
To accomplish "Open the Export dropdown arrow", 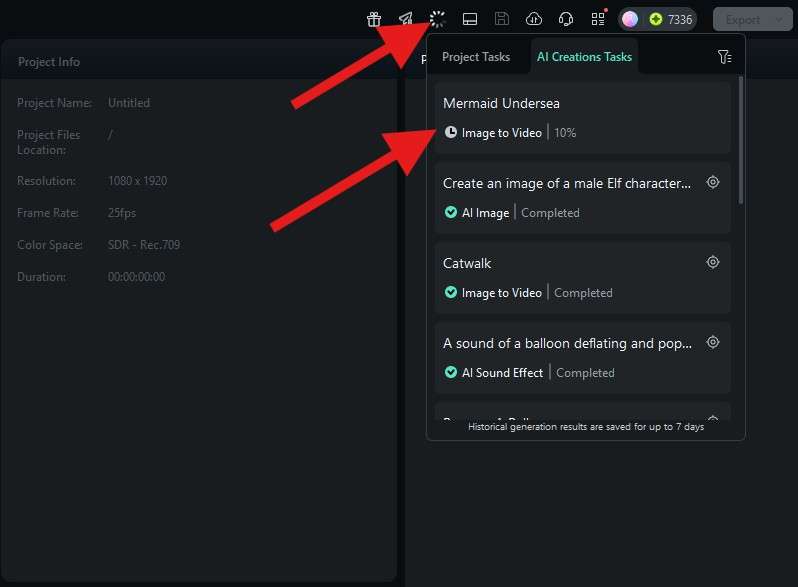I will [779, 20].
